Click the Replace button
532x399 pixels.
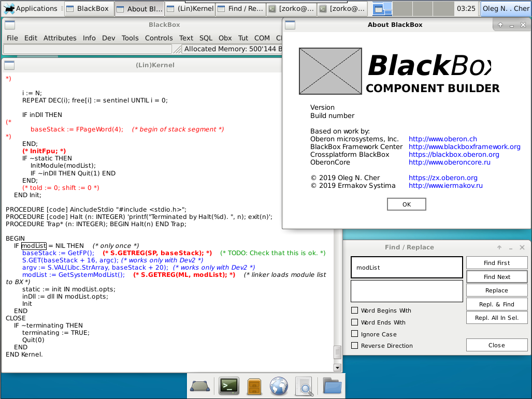point(497,290)
